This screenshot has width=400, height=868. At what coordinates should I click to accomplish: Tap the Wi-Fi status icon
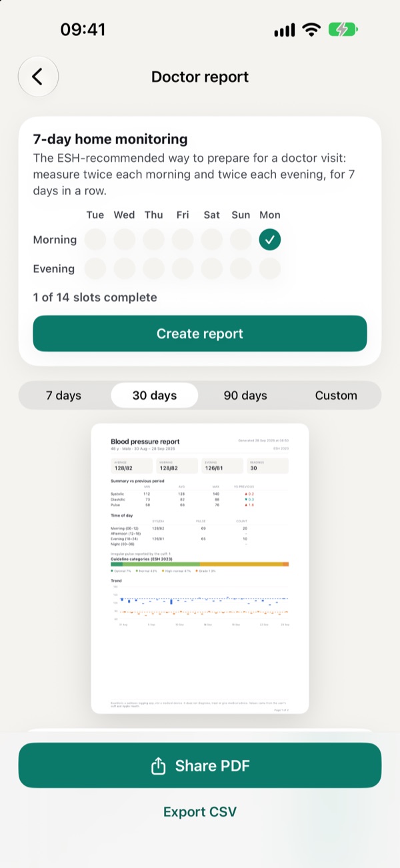(311, 30)
